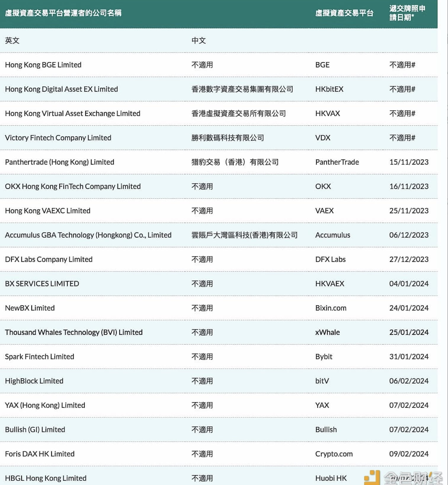Select 'Hong Kong VAEXC Limited'
Screen dimensions: 448x485
point(48,211)
